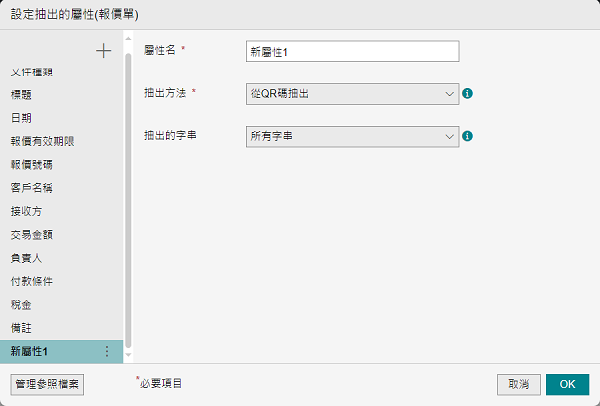Select 報價號碼 attribute
The width and height of the screenshot is (600, 406).
pyautogui.click(x=32, y=165)
